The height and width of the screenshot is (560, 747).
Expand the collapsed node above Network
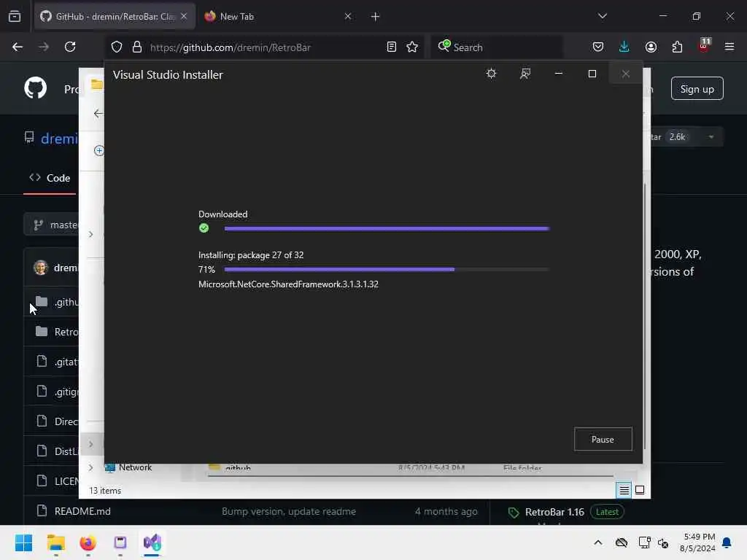click(x=90, y=444)
